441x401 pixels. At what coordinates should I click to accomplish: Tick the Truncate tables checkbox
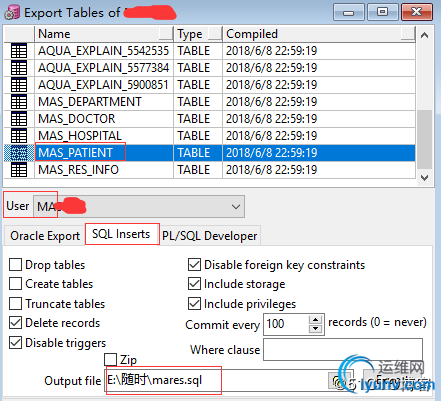point(15,304)
